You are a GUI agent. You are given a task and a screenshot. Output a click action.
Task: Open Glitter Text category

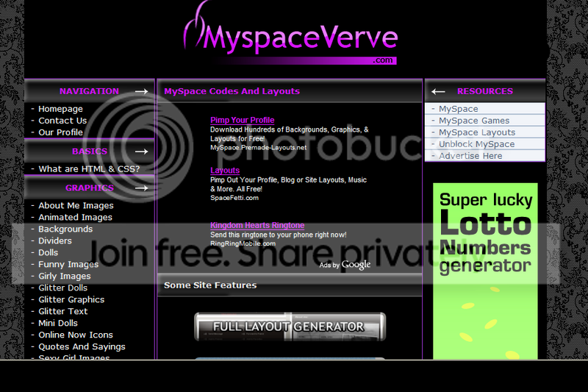pyautogui.click(x=62, y=311)
